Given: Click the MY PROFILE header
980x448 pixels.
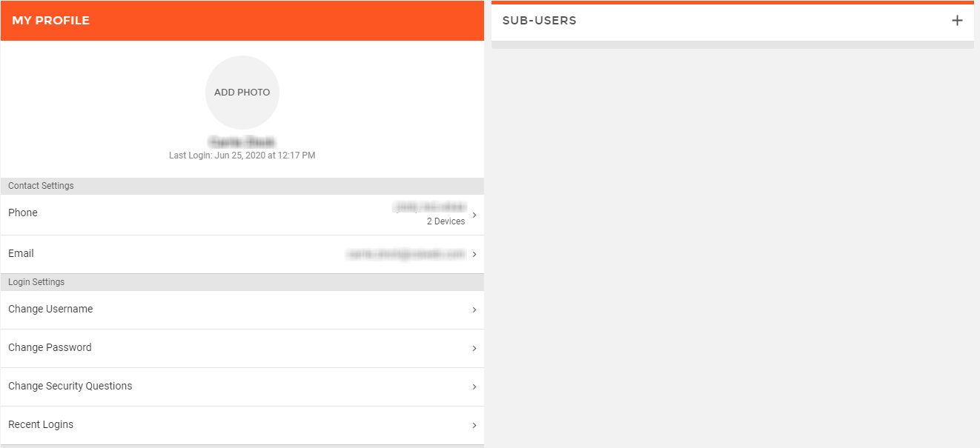Looking at the screenshot, I should (50, 21).
